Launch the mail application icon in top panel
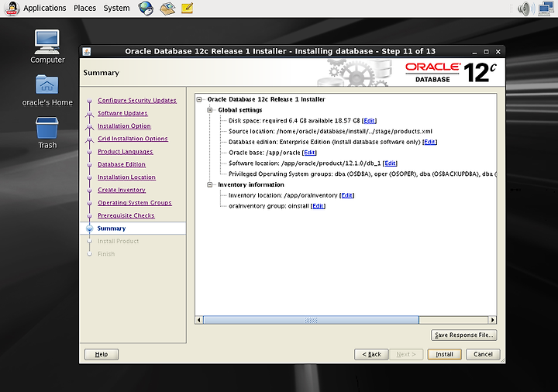 pyautogui.click(x=167, y=9)
